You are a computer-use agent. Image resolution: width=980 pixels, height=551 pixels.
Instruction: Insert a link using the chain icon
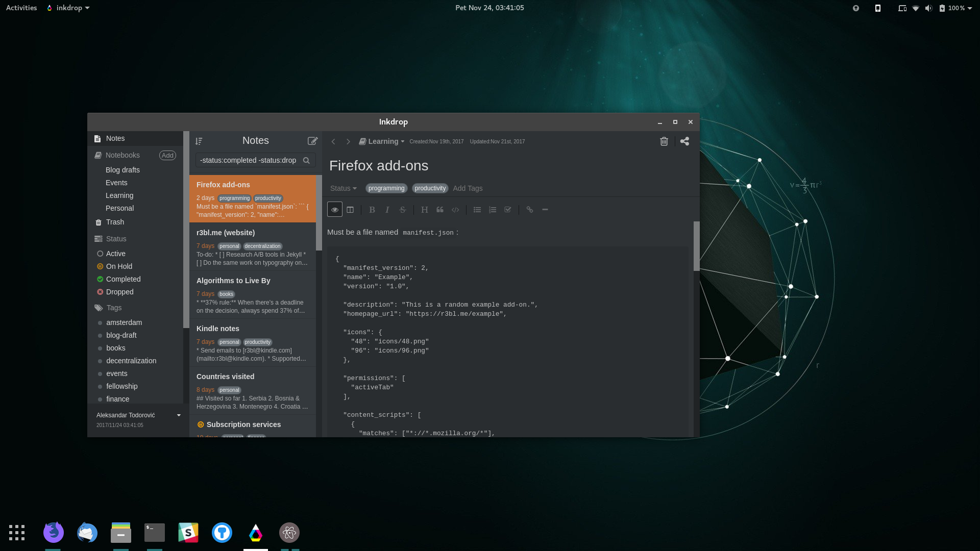click(530, 210)
